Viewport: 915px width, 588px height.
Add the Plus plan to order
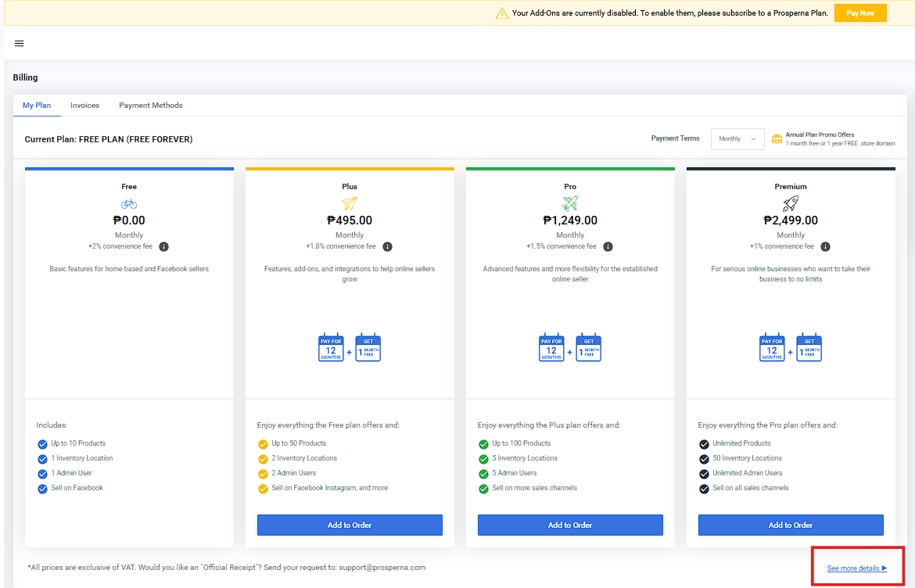tap(350, 525)
